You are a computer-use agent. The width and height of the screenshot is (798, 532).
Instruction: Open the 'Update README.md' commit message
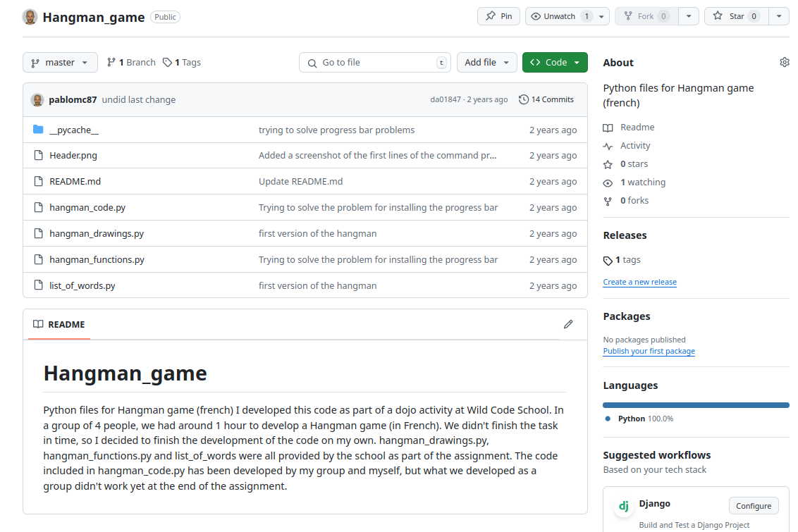pos(301,182)
